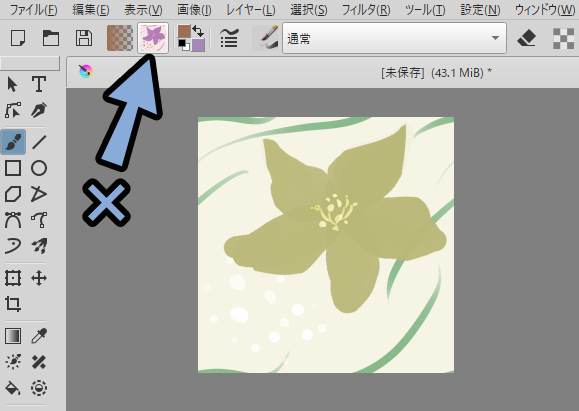
Task: Toggle eraser mode
Action: point(527,38)
